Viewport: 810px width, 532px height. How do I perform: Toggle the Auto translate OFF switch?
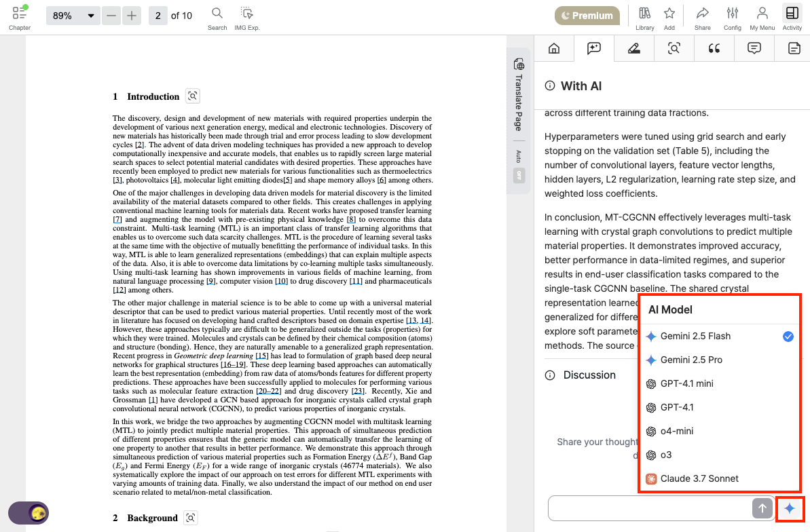click(x=519, y=176)
